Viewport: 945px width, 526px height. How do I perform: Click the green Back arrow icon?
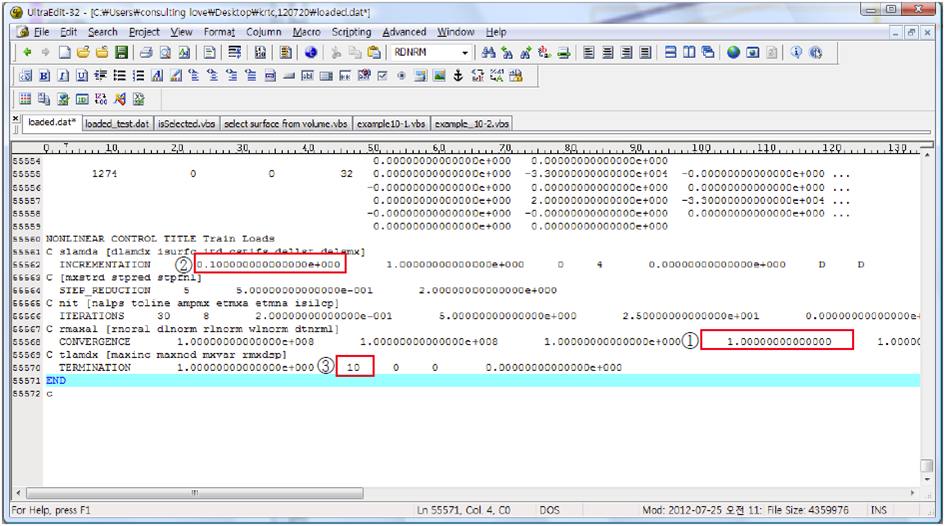tap(26, 53)
